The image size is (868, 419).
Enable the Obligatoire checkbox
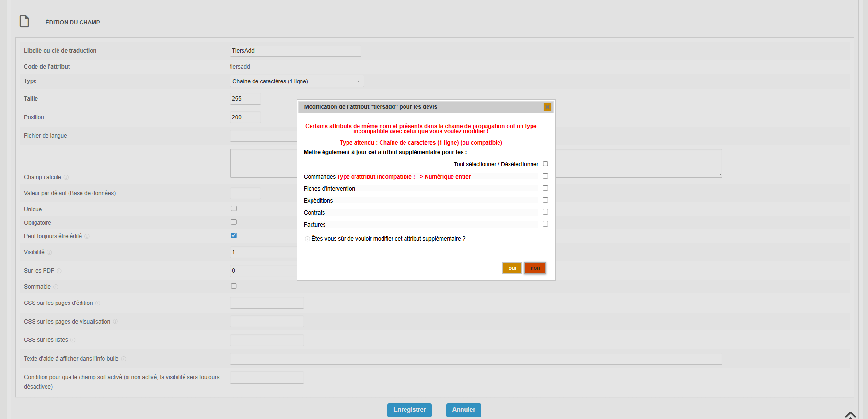click(234, 222)
